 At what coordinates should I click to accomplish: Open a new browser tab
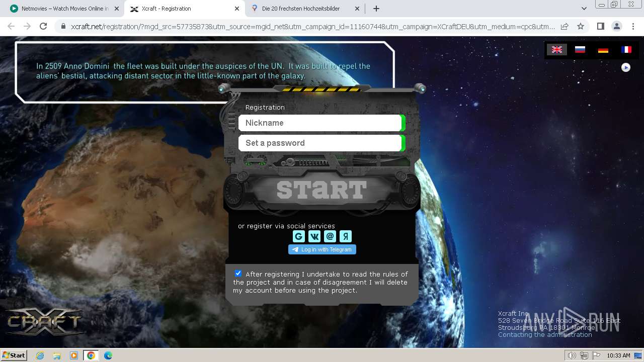coord(376,9)
